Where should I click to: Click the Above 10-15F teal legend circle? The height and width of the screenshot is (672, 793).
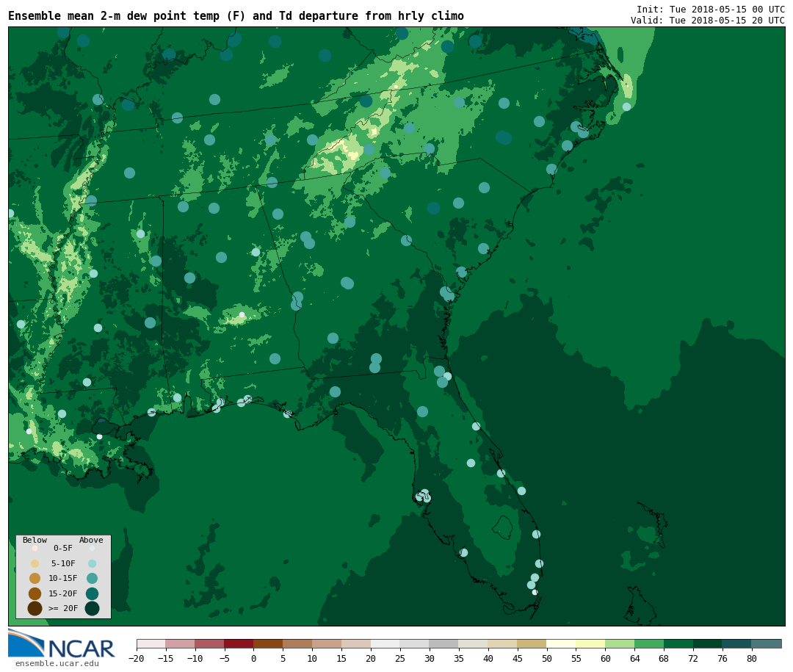click(92, 578)
